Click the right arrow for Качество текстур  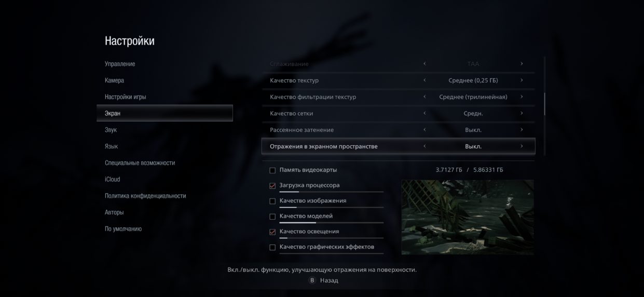tap(522, 80)
